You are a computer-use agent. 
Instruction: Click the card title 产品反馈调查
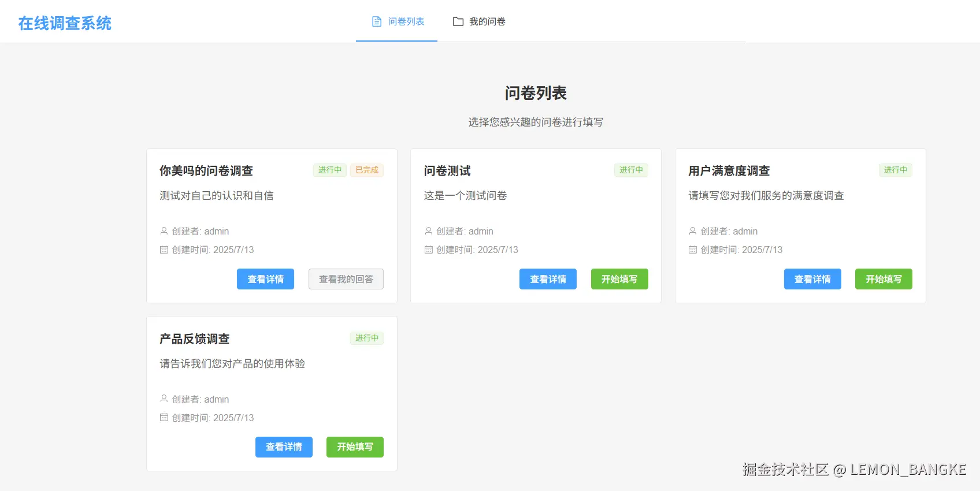click(x=195, y=339)
